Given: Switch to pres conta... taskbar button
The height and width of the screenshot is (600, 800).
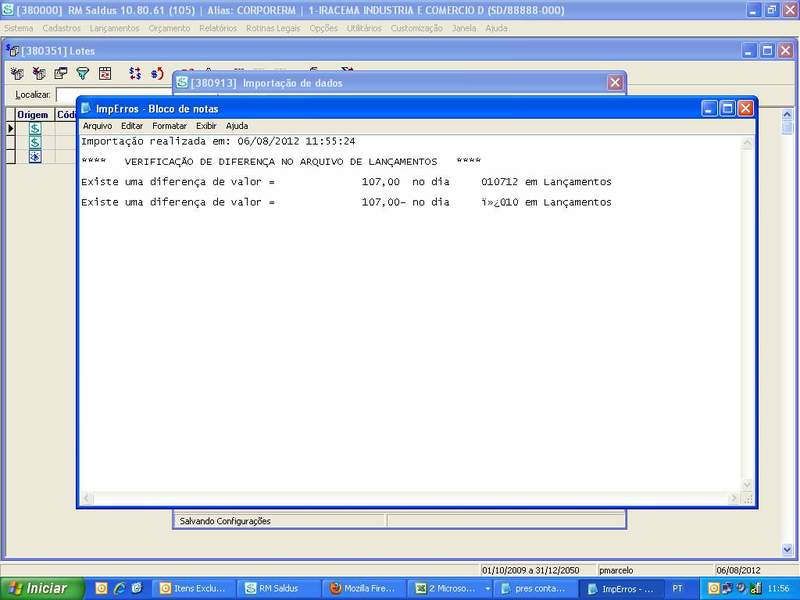Looking at the screenshot, I should tap(534, 589).
